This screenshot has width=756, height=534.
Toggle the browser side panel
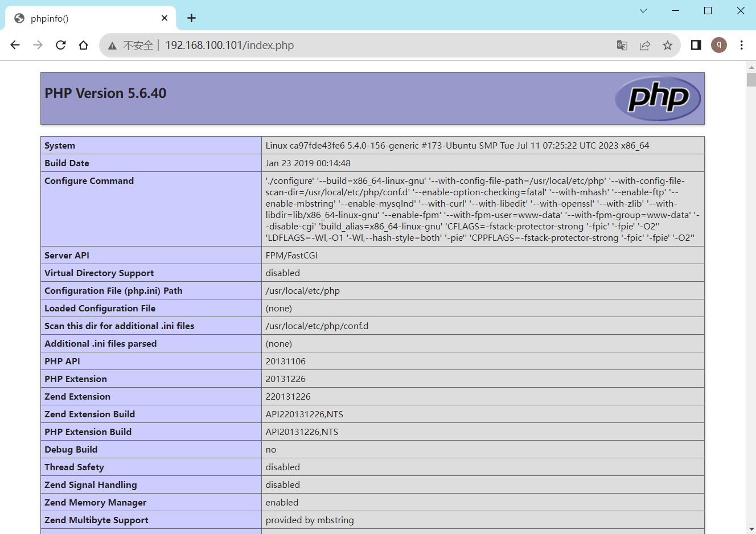696,45
